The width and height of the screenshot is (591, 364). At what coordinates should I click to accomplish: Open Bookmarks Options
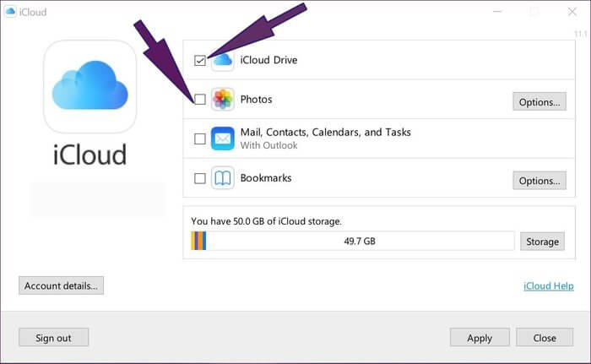539,181
